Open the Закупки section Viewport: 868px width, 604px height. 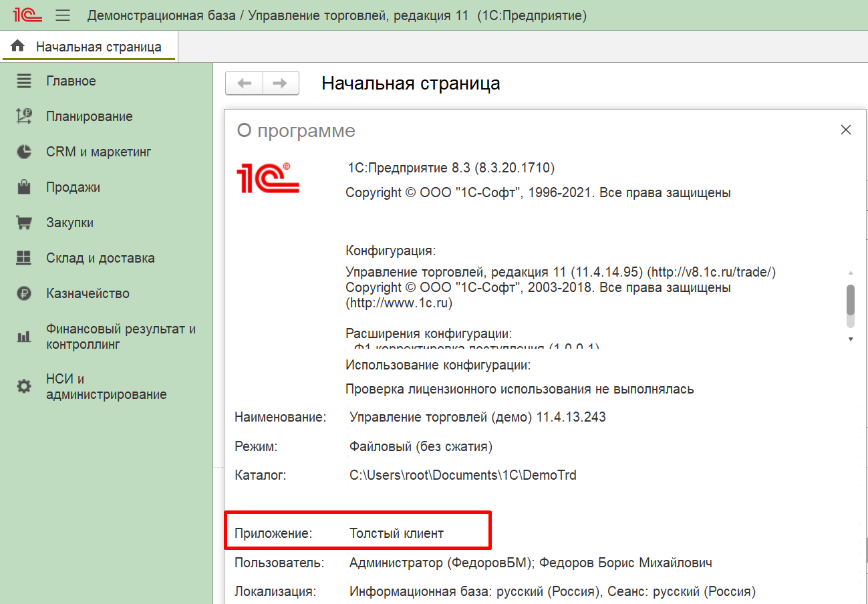tap(70, 222)
